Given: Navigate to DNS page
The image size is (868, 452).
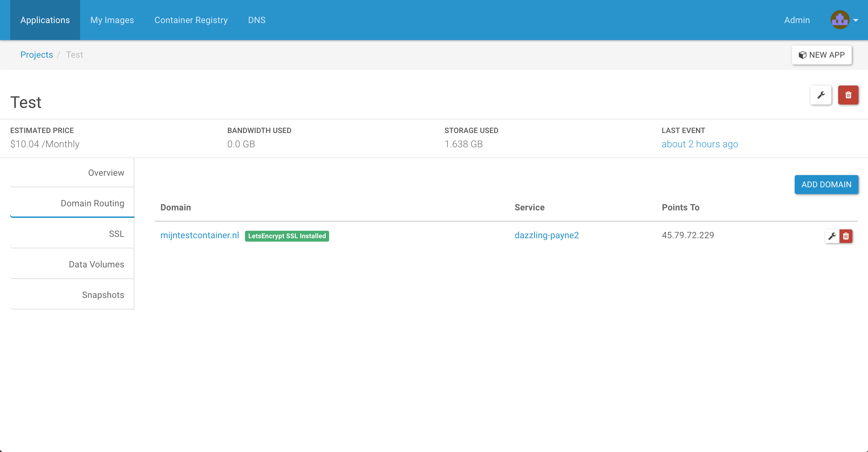Looking at the screenshot, I should [257, 20].
